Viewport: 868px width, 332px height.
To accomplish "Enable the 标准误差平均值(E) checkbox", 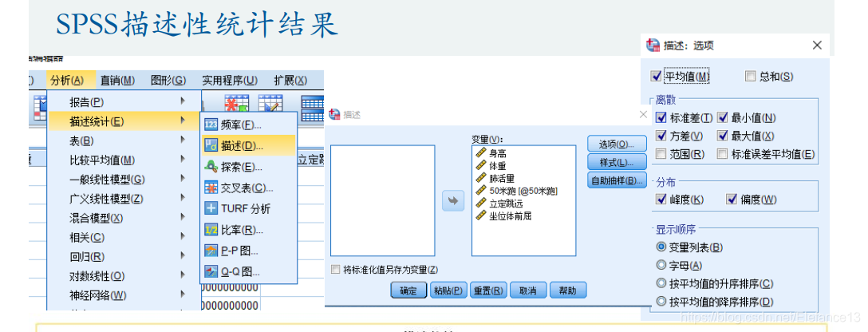I will coord(723,154).
